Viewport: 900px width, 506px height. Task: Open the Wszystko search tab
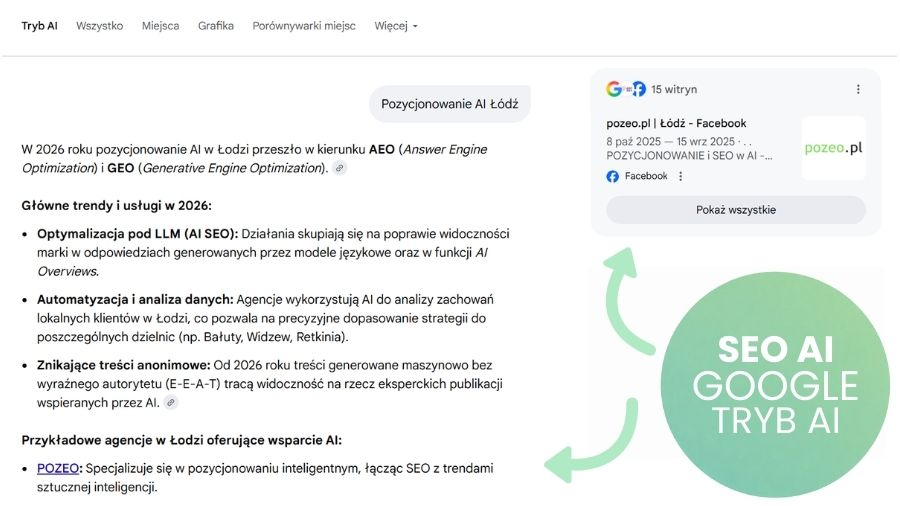tap(99, 26)
